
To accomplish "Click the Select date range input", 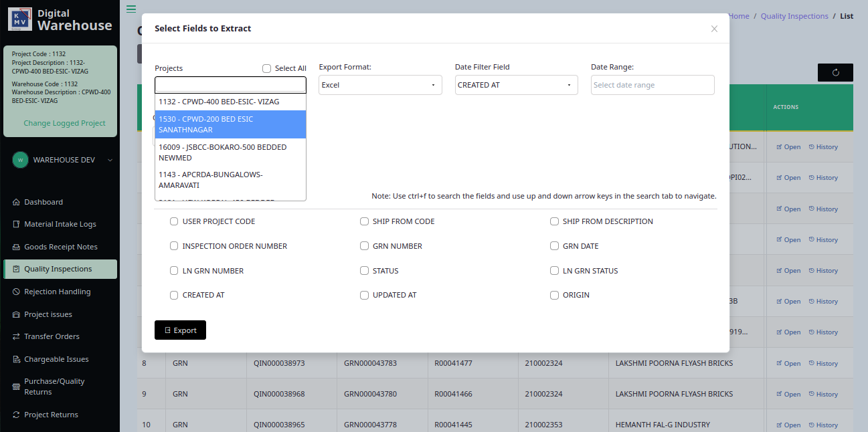I will tap(652, 85).
